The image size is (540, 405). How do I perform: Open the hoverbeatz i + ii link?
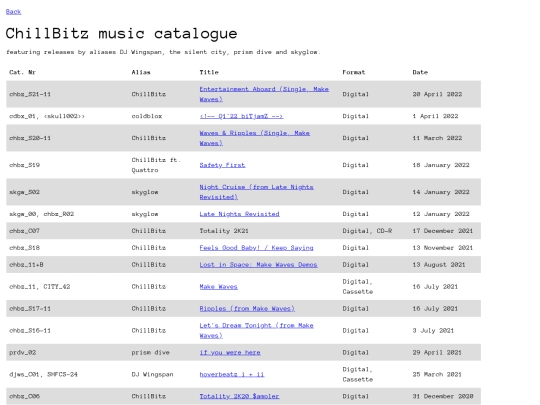click(232, 374)
